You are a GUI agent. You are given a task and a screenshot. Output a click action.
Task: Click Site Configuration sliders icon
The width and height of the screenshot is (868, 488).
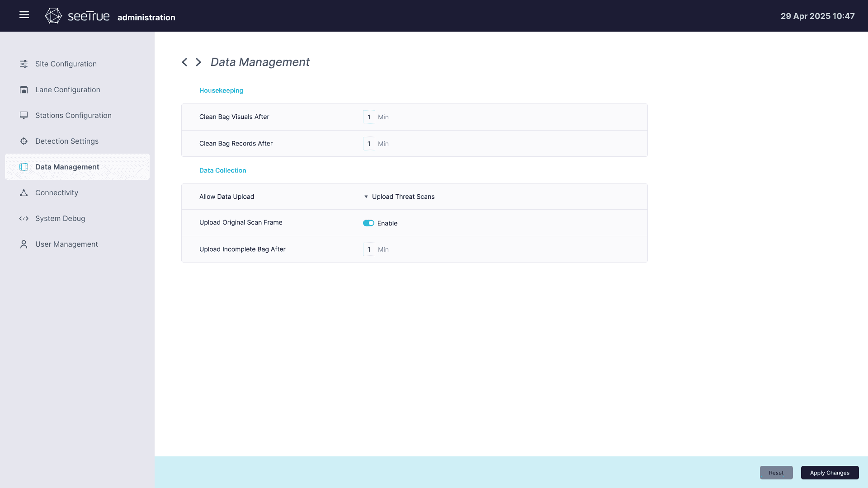(24, 64)
